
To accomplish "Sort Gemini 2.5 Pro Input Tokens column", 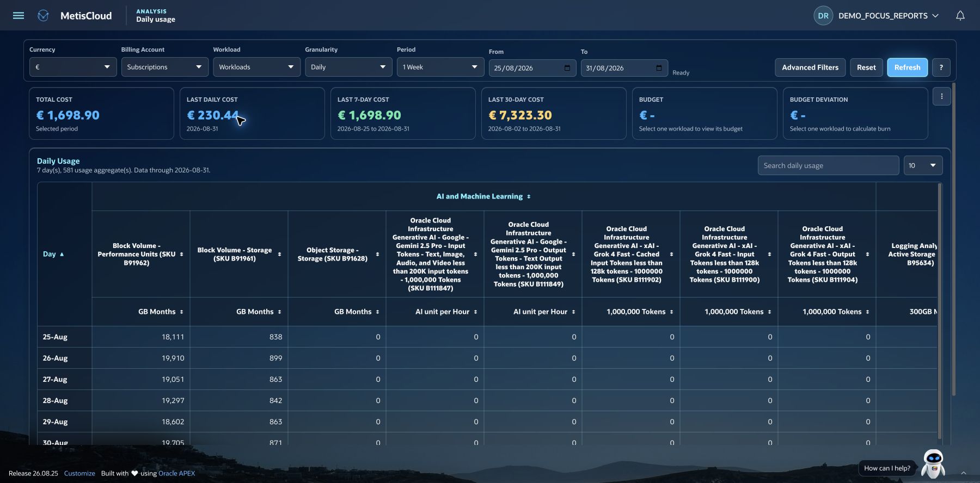I will (x=475, y=254).
